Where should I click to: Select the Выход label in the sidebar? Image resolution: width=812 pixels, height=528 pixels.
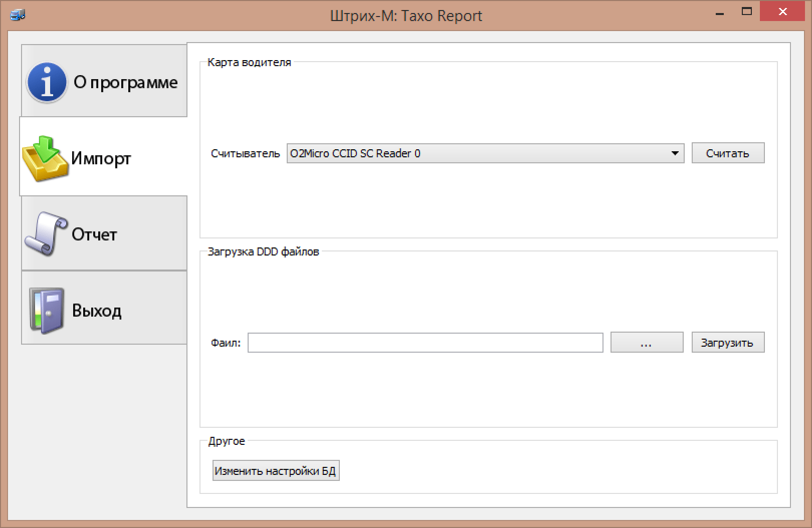point(97,311)
